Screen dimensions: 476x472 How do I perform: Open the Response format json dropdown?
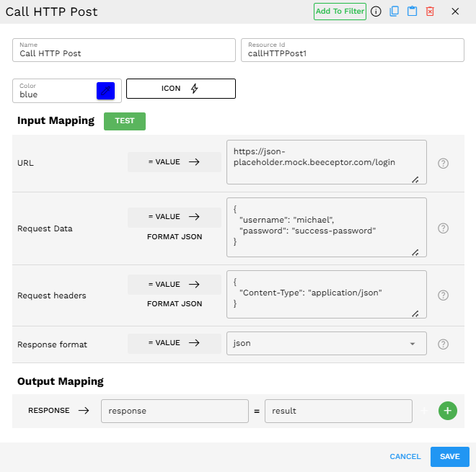(326, 344)
